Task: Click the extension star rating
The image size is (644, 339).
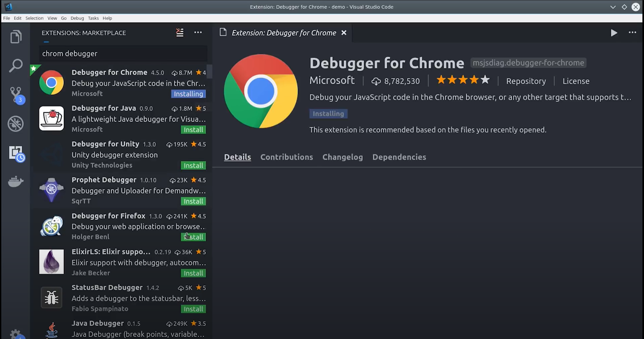Action: click(x=463, y=80)
